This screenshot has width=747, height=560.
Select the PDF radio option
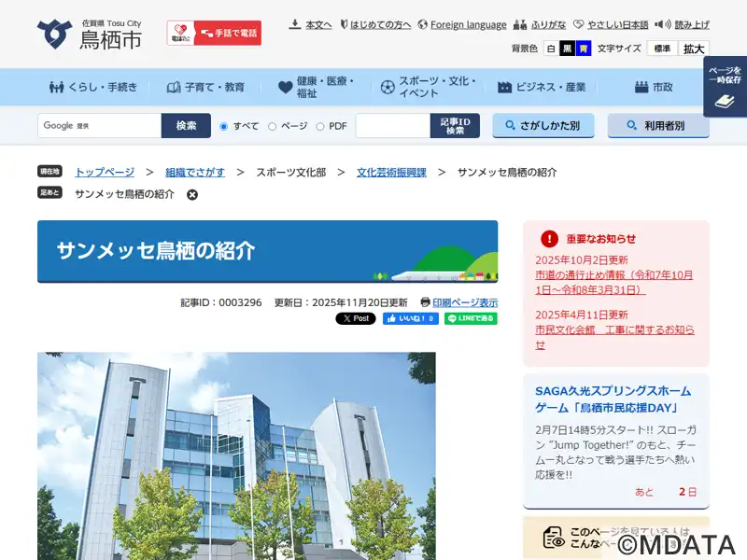point(320,127)
